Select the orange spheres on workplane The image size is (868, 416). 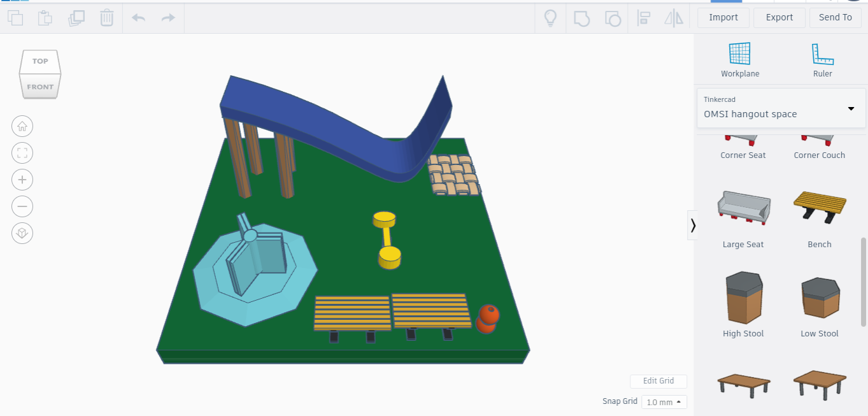pos(488,319)
